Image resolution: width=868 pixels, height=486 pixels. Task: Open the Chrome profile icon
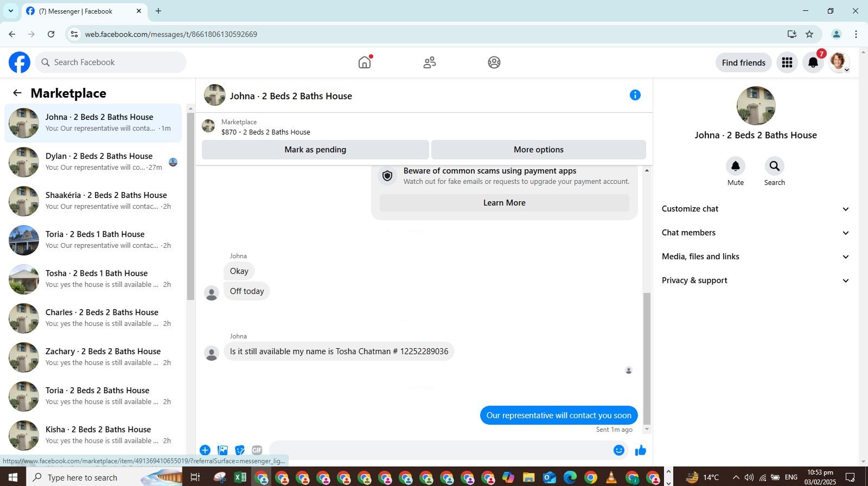837,34
